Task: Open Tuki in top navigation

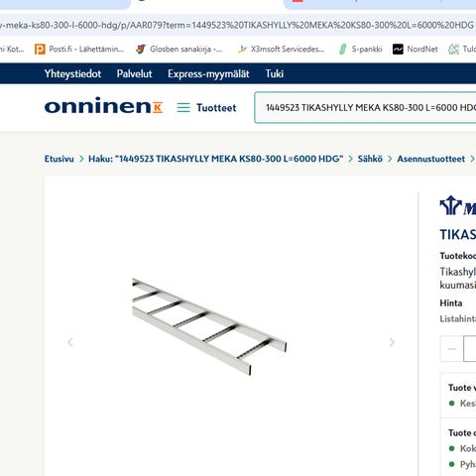Action: tap(275, 73)
